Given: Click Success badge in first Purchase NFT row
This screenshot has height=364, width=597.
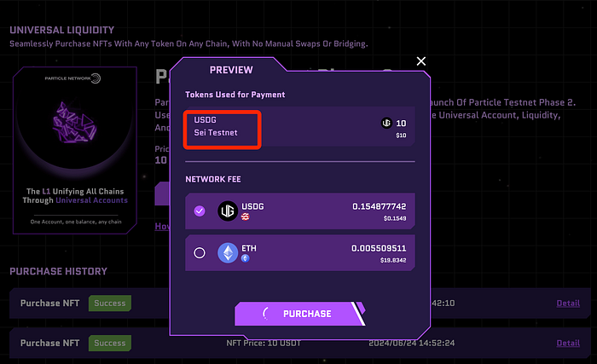Looking at the screenshot, I should [110, 303].
